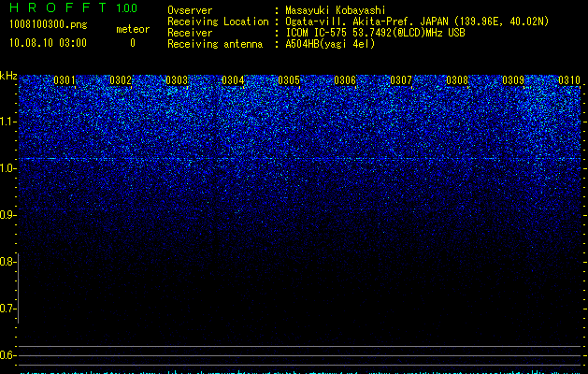Click the kHz axis unit label

[x=8, y=76]
